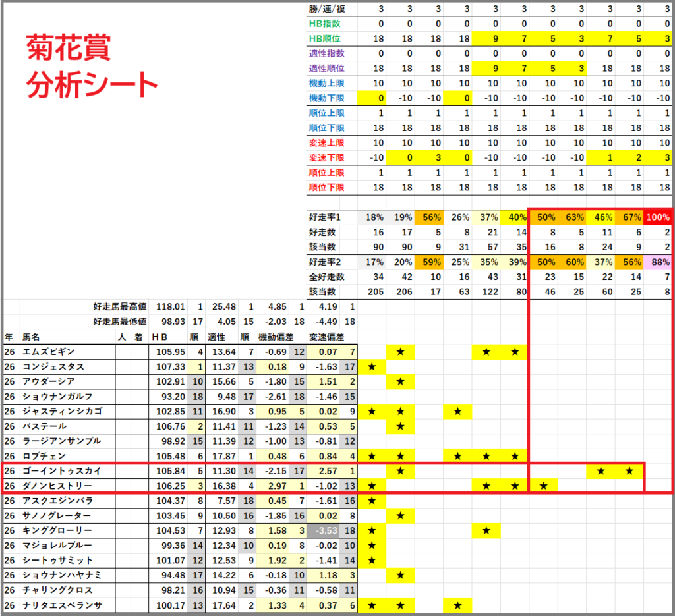Click the 好走馬最高値 label
The image size is (675, 616).
(x=120, y=307)
